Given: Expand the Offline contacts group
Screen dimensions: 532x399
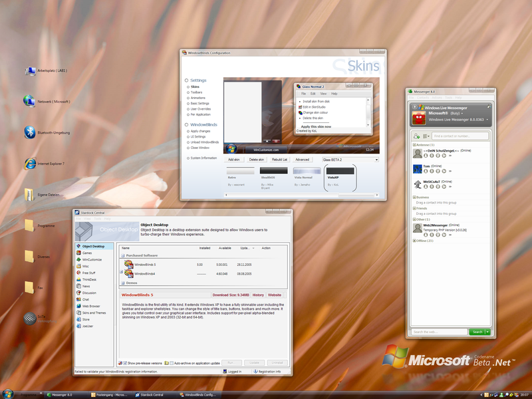Looking at the screenshot, I should (413, 241).
